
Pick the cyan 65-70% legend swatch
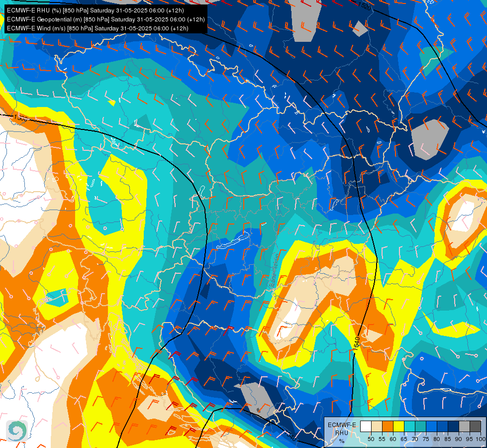(x=410, y=426)
